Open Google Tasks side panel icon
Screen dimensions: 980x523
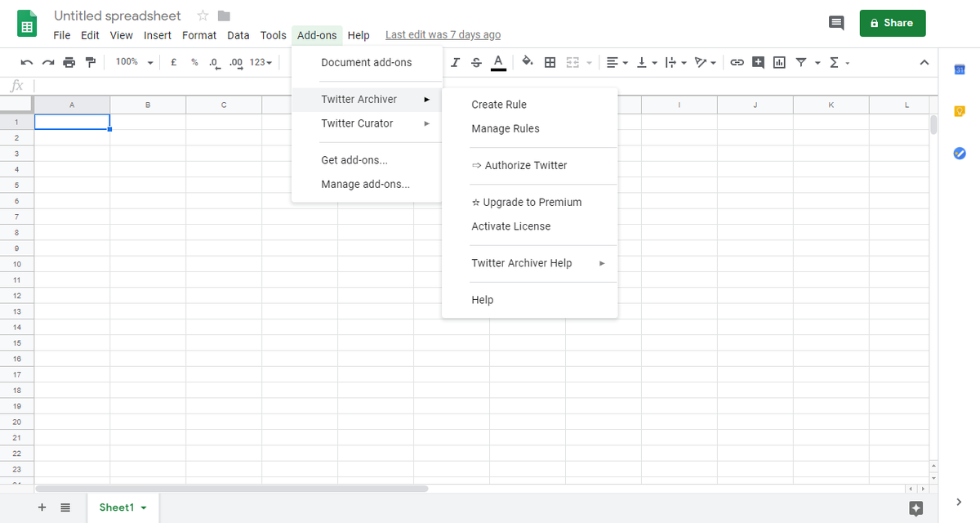click(960, 154)
